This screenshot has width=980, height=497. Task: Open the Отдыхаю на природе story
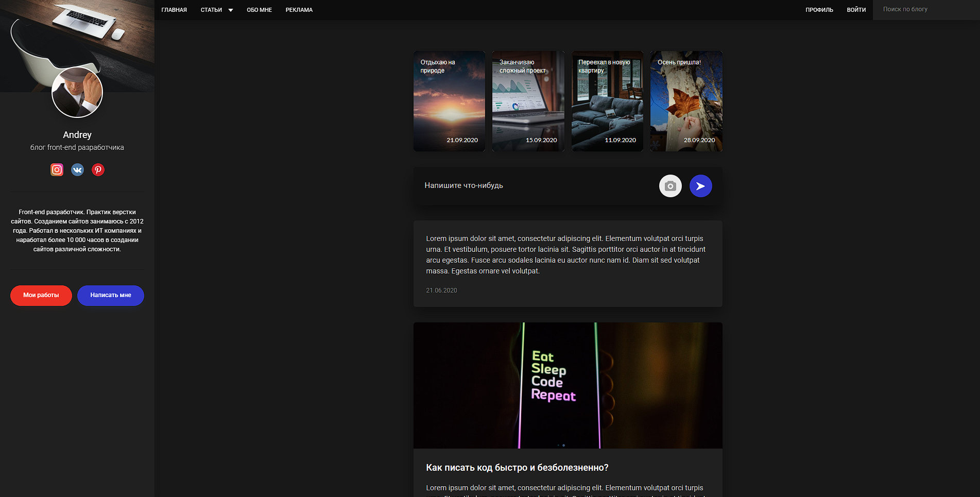coord(449,101)
